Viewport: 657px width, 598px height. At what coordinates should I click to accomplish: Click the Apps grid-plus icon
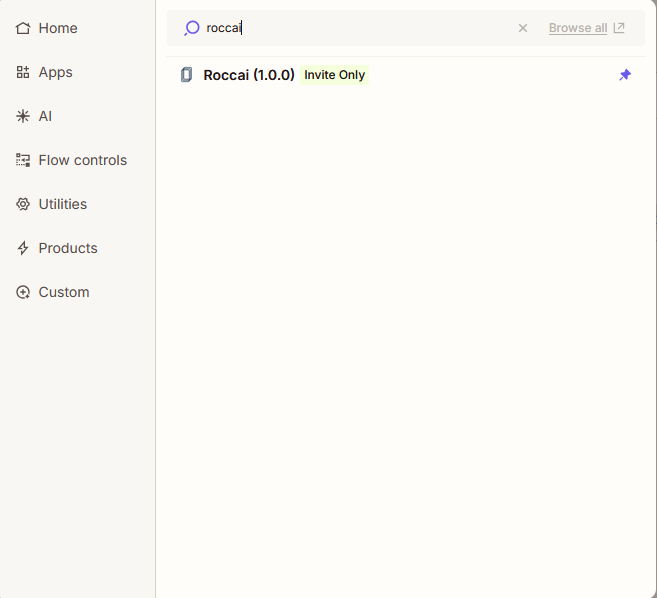[23, 72]
